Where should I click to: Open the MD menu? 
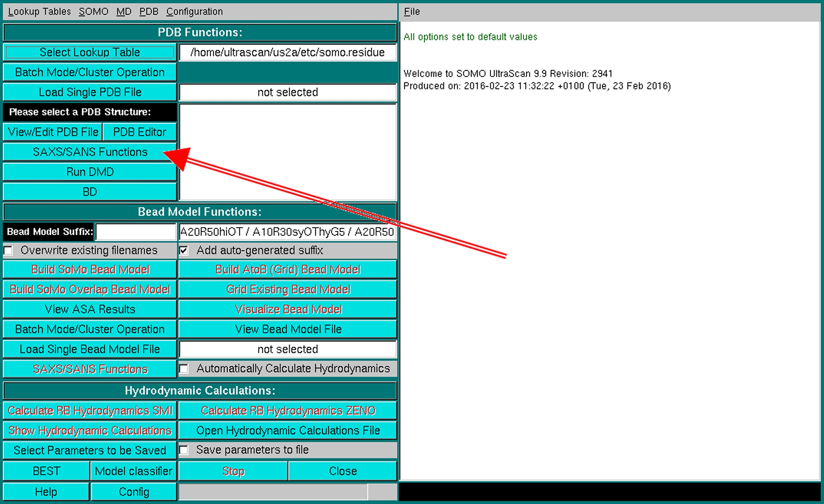124,12
